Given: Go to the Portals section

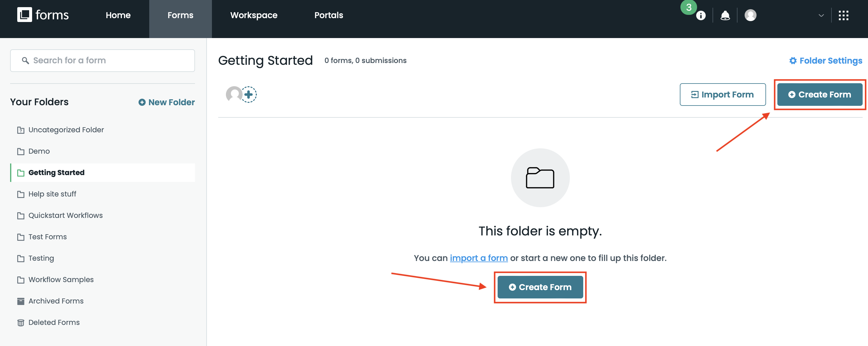Looking at the screenshot, I should (x=328, y=15).
